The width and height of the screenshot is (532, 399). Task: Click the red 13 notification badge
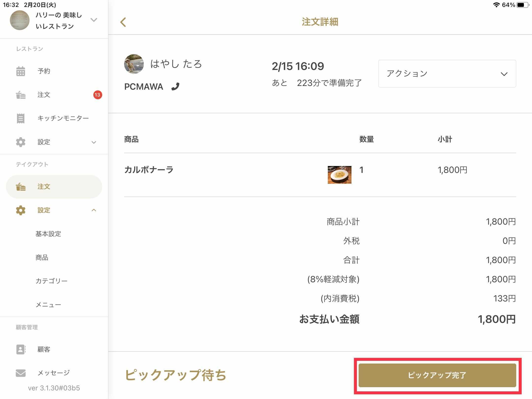pyautogui.click(x=98, y=95)
